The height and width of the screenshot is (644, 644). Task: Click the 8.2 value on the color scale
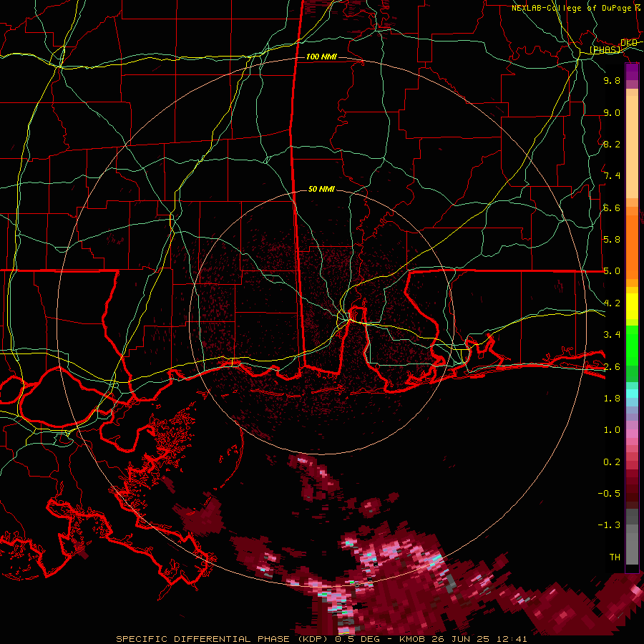tap(612, 144)
